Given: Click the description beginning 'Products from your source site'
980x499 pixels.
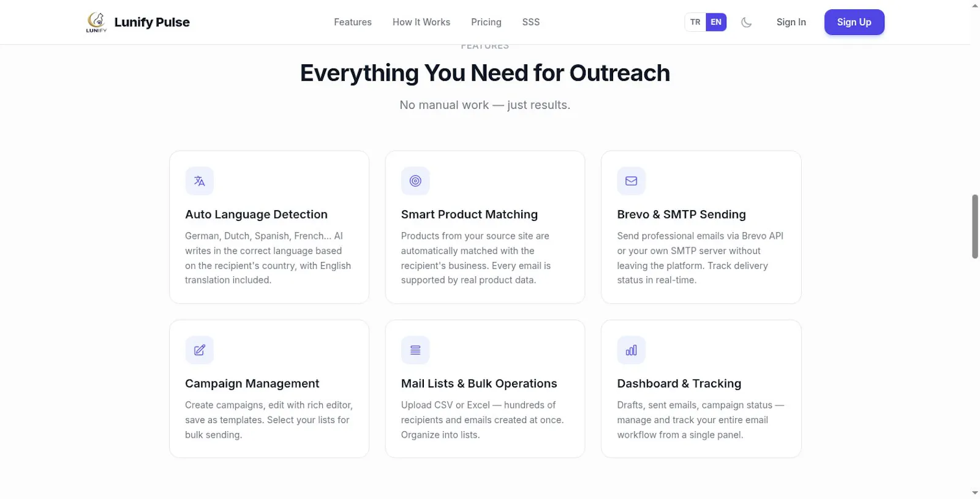Looking at the screenshot, I should [x=476, y=258].
